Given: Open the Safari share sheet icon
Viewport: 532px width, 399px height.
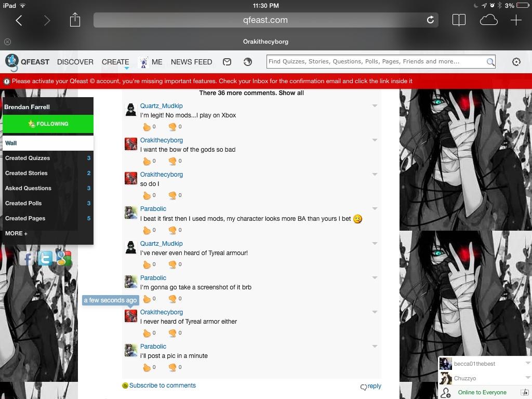Looking at the screenshot, I should tap(75, 20).
